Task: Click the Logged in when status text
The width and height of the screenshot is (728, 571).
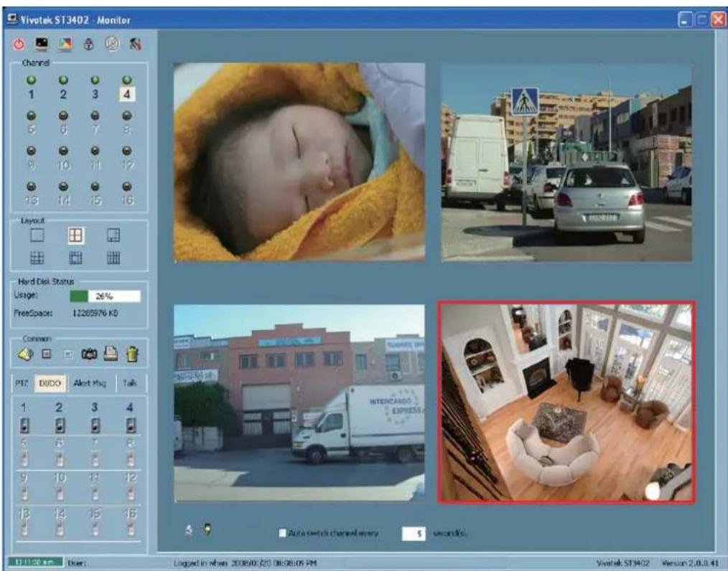Action: tap(245, 562)
